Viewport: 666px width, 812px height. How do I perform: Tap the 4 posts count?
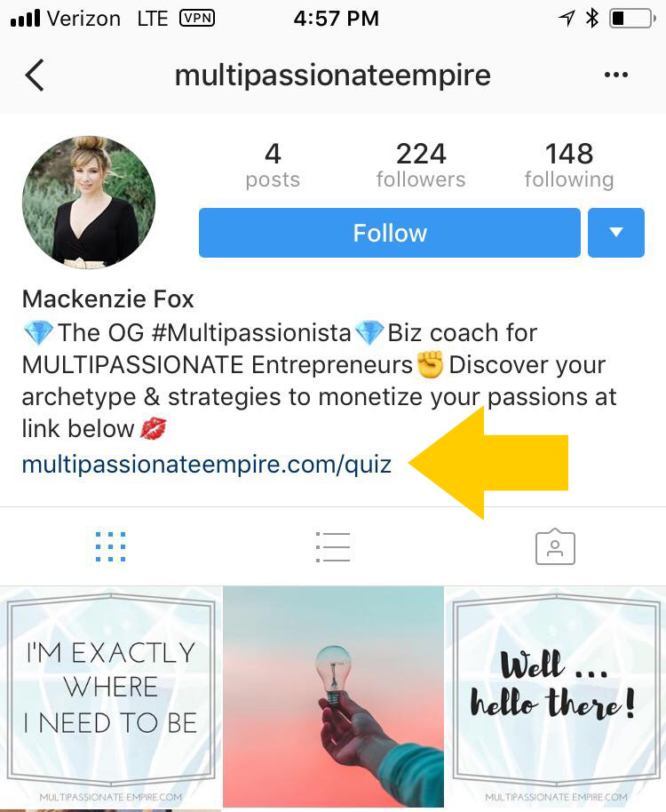click(x=273, y=165)
